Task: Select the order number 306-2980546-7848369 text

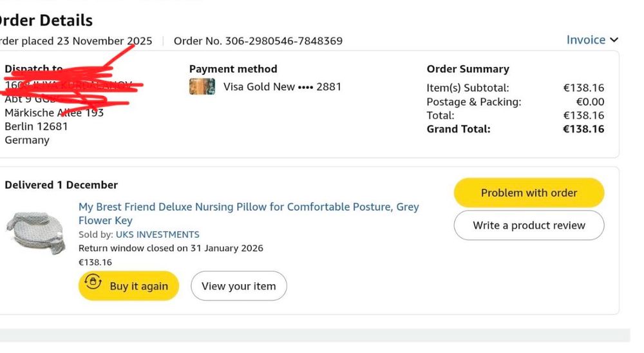Action: (258, 41)
